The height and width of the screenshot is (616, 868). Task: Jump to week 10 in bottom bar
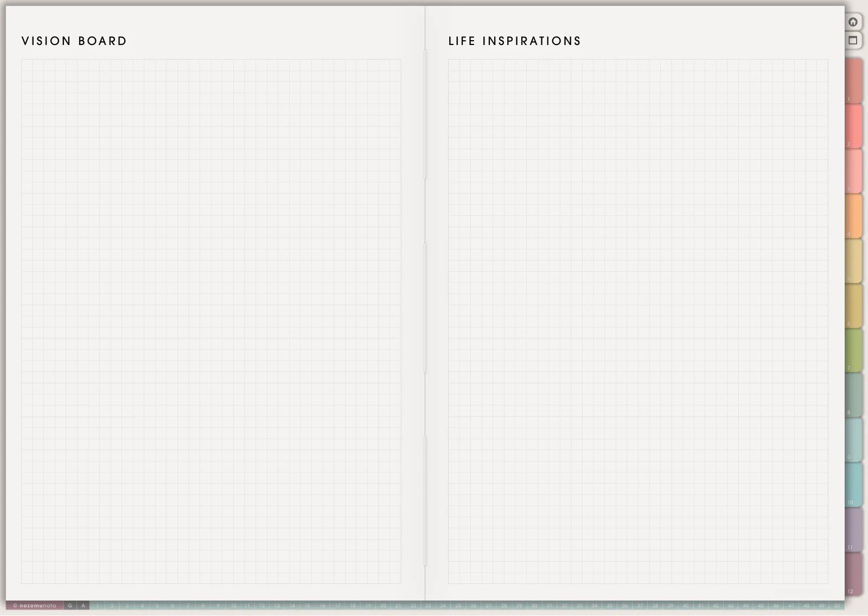coord(233,606)
